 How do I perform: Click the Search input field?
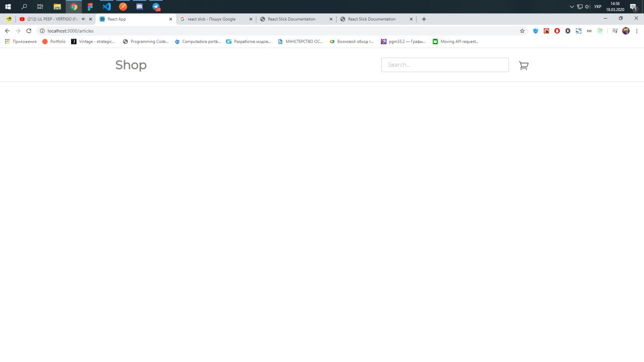point(445,65)
